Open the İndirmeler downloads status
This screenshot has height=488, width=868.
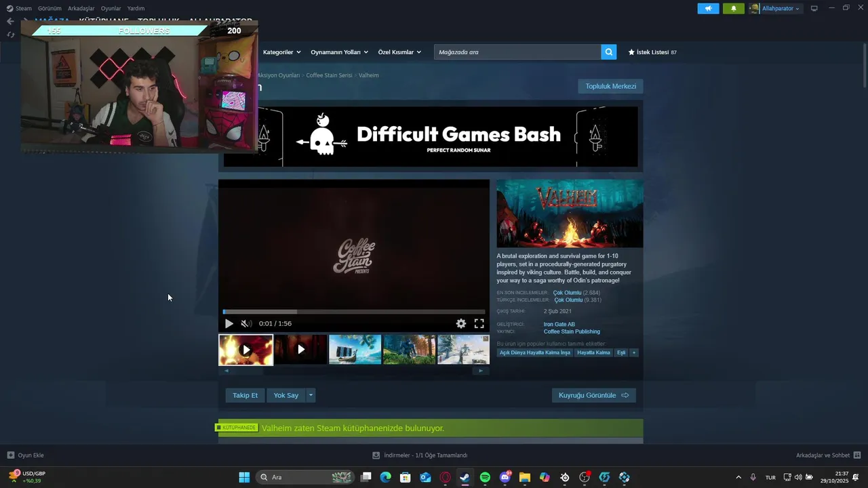(420, 455)
